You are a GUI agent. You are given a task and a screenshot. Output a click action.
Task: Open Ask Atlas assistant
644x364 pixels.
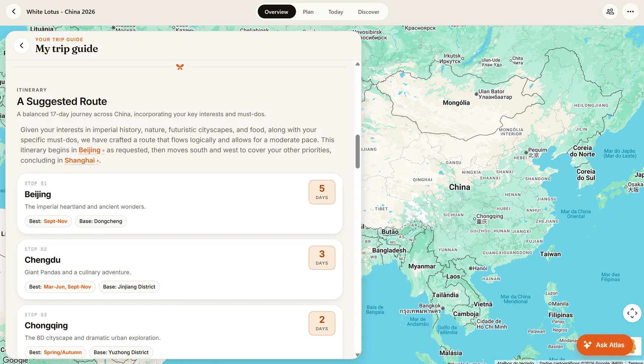[605, 345]
